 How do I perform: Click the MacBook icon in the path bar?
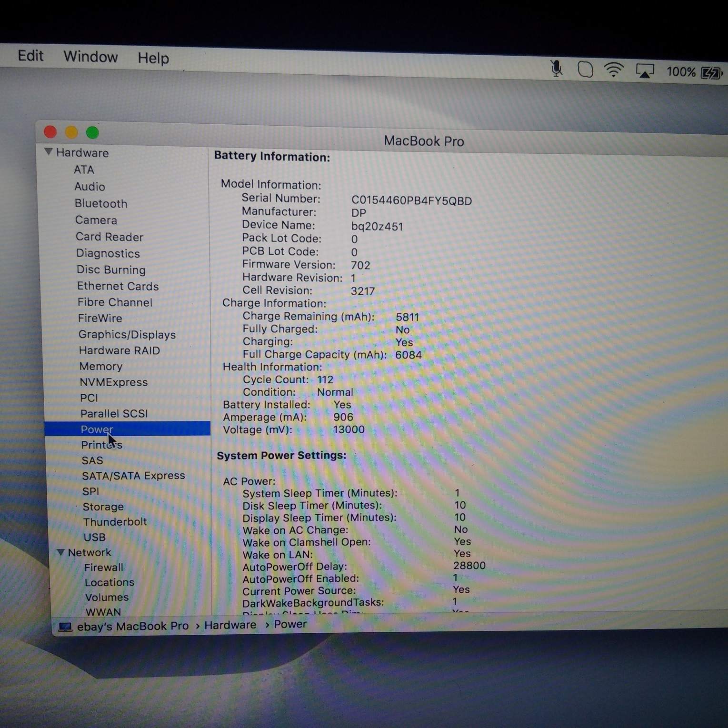(65, 627)
